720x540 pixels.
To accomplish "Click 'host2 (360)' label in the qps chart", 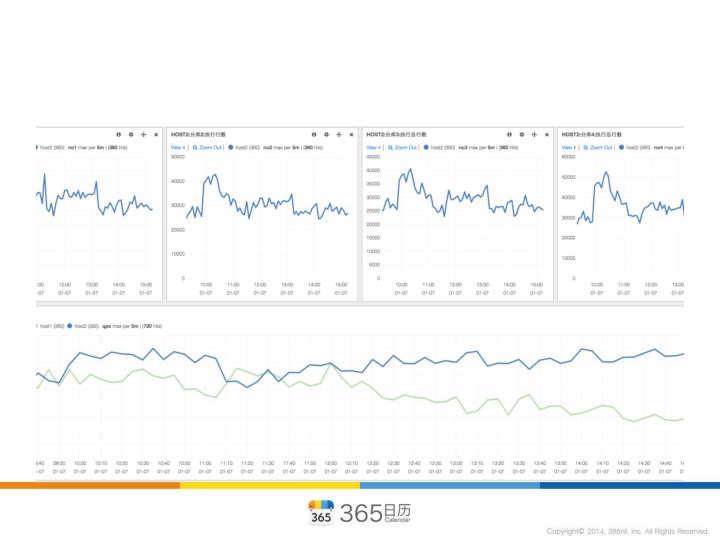I will coord(86,326).
